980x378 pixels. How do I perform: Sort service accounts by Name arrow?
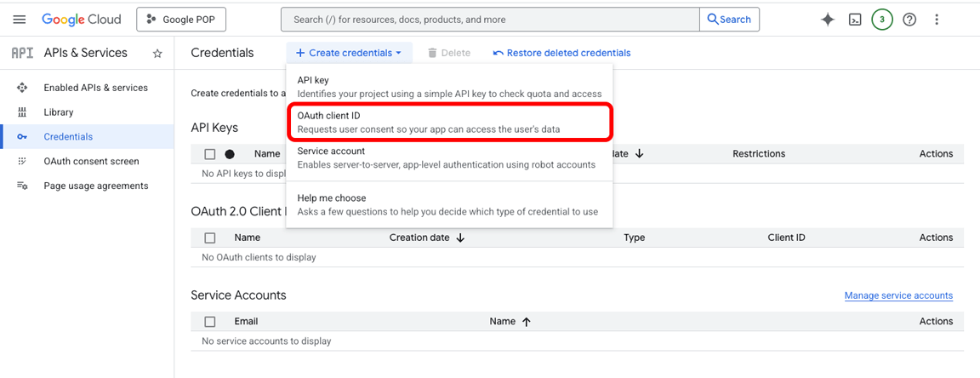click(527, 322)
